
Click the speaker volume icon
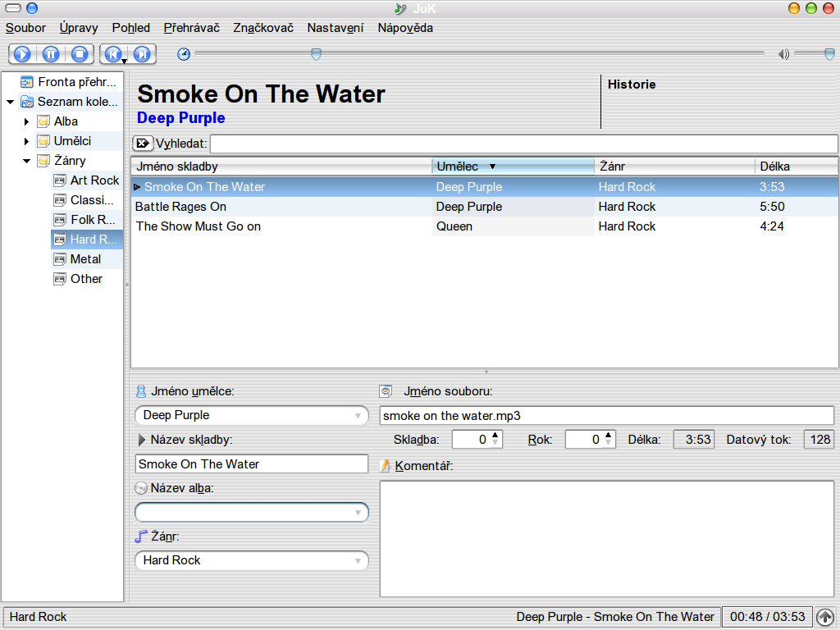coord(783,54)
